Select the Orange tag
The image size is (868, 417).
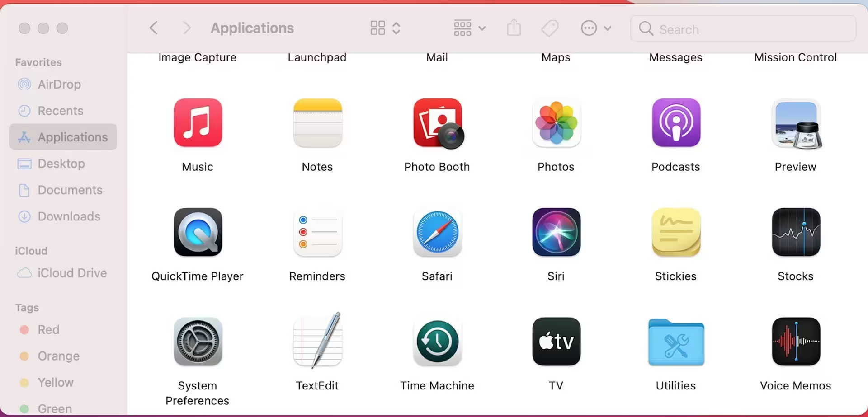pyautogui.click(x=63, y=356)
